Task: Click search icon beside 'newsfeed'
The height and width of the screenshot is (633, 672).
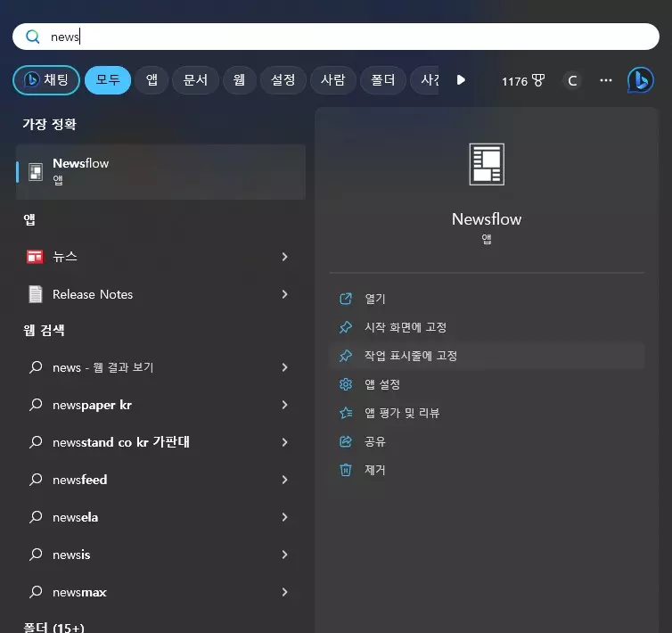Action: 36,480
